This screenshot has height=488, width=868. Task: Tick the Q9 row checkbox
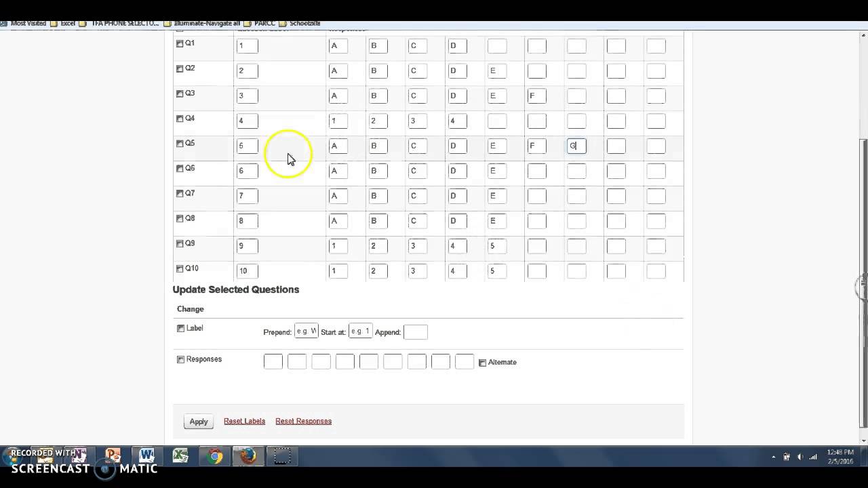tap(180, 244)
